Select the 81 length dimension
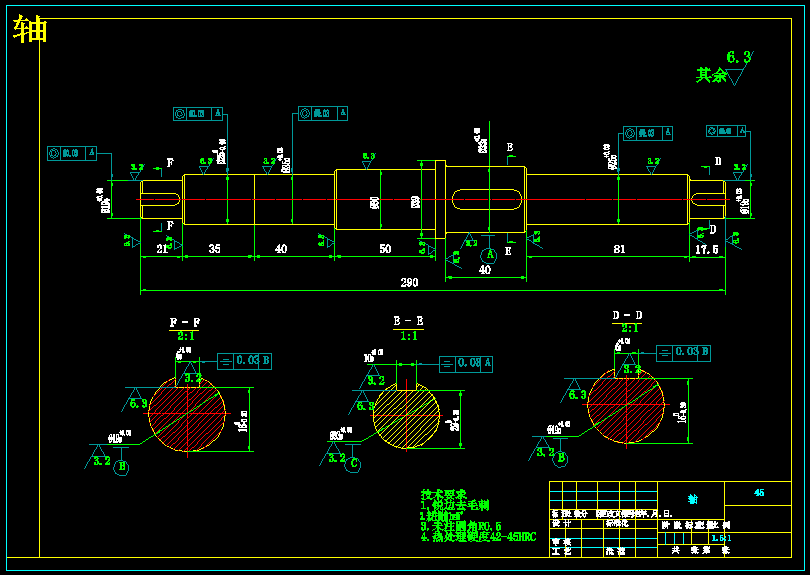This screenshot has height=575, width=810. (x=619, y=249)
